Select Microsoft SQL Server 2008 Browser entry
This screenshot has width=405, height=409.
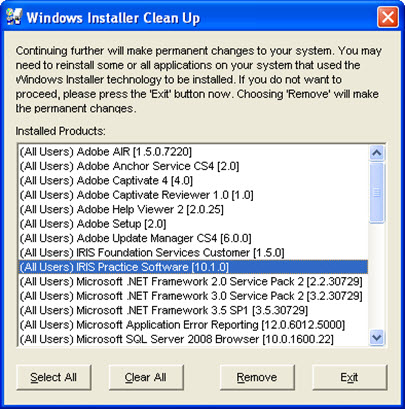click(x=193, y=339)
